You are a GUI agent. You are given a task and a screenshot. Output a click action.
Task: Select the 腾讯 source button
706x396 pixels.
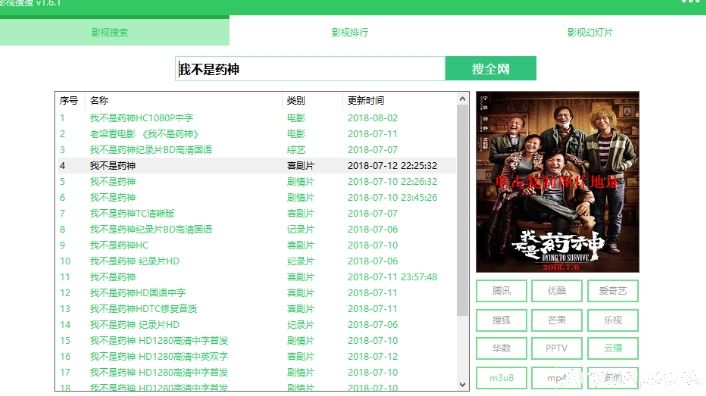pos(502,291)
